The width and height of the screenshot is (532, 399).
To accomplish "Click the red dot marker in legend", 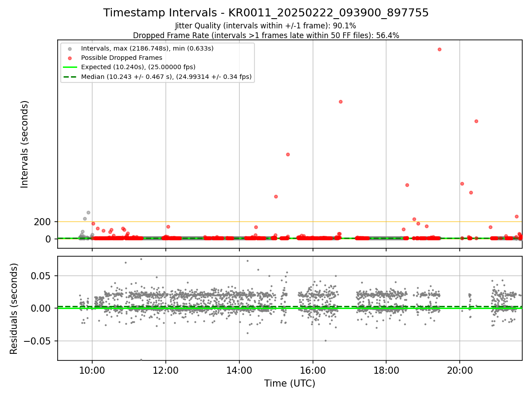I will click(x=70, y=58).
